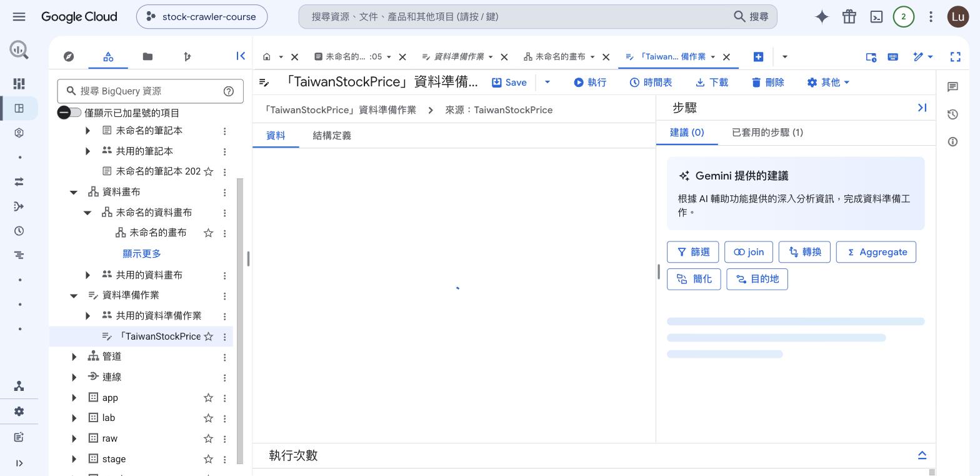Click the 顯示更多 link

coord(142,253)
